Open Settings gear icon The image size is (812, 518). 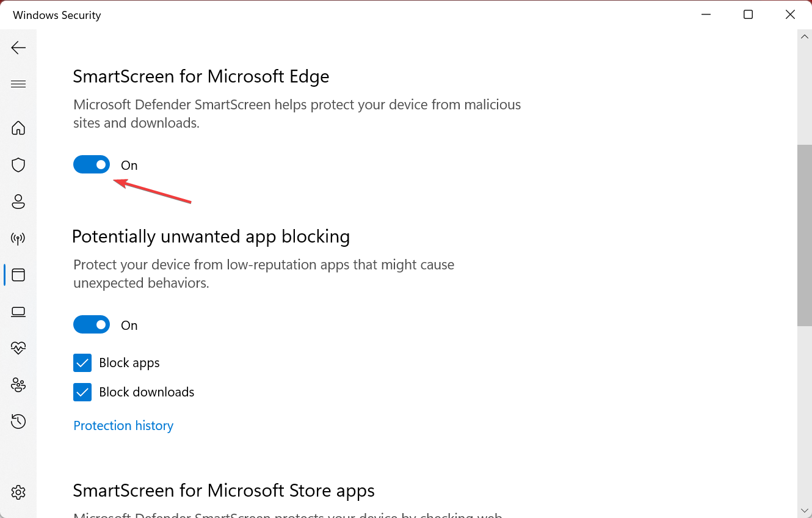click(18, 492)
